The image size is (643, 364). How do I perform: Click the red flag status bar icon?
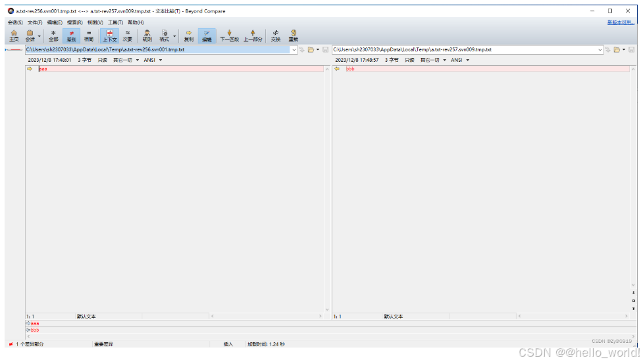coord(11,344)
